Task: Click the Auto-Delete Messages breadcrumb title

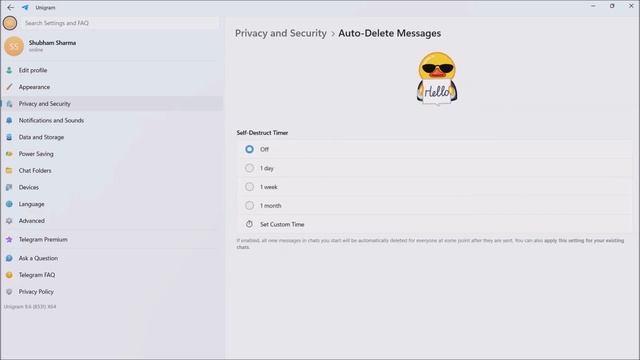Action: 389,33
